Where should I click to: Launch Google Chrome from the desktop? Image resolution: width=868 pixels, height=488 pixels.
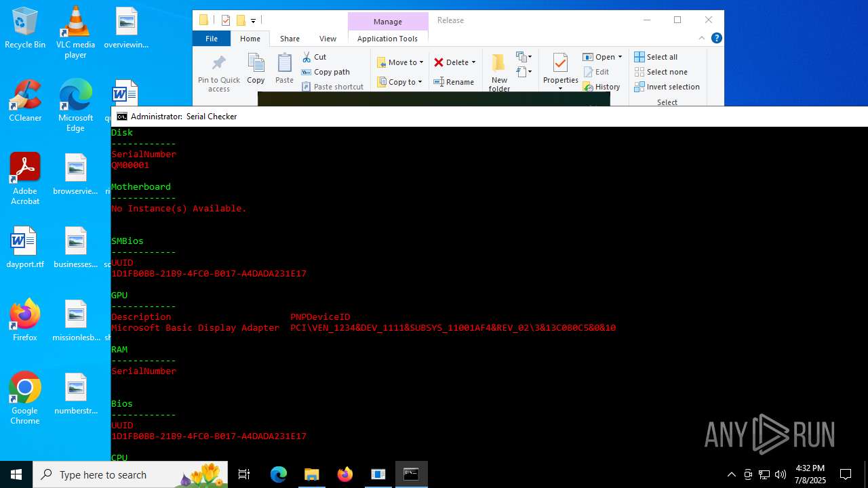point(25,399)
